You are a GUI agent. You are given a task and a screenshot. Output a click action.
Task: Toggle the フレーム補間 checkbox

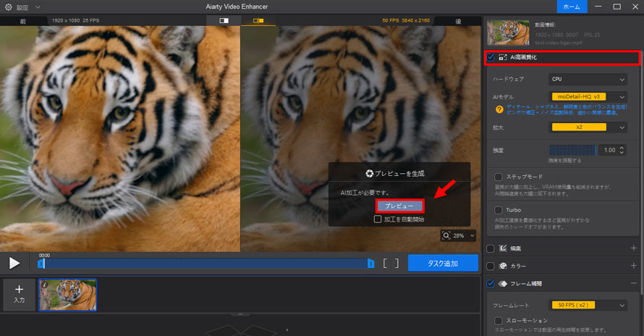[x=491, y=283]
